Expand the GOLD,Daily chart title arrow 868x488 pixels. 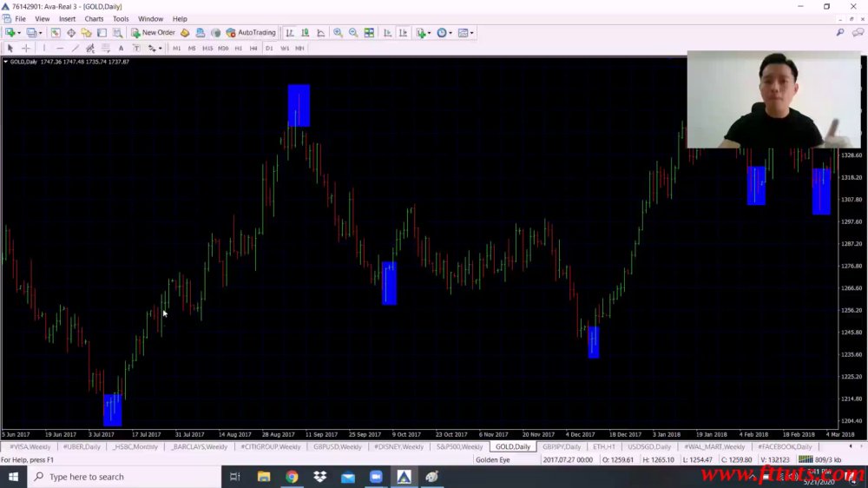tap(5, 62)
